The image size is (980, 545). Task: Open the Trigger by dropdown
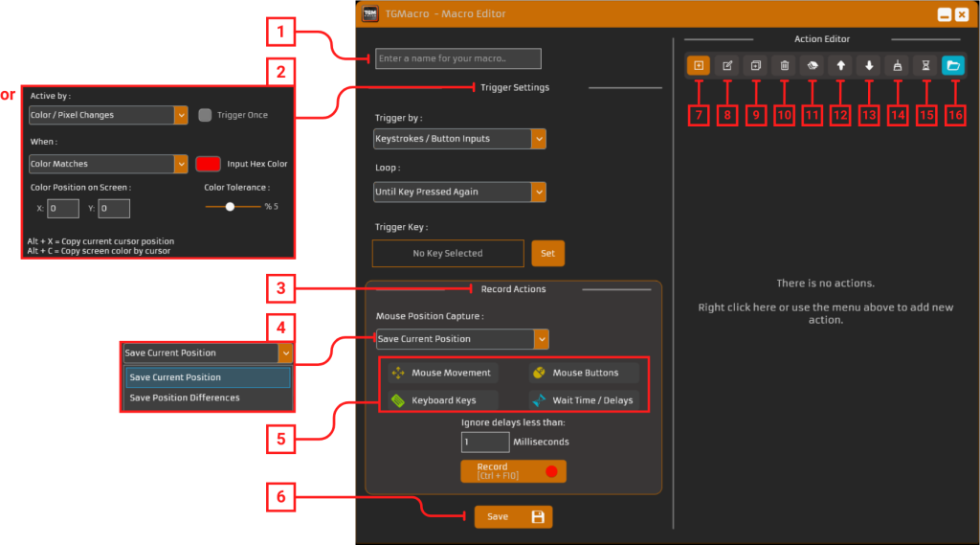pyautogui.click(x=459, y=139)
